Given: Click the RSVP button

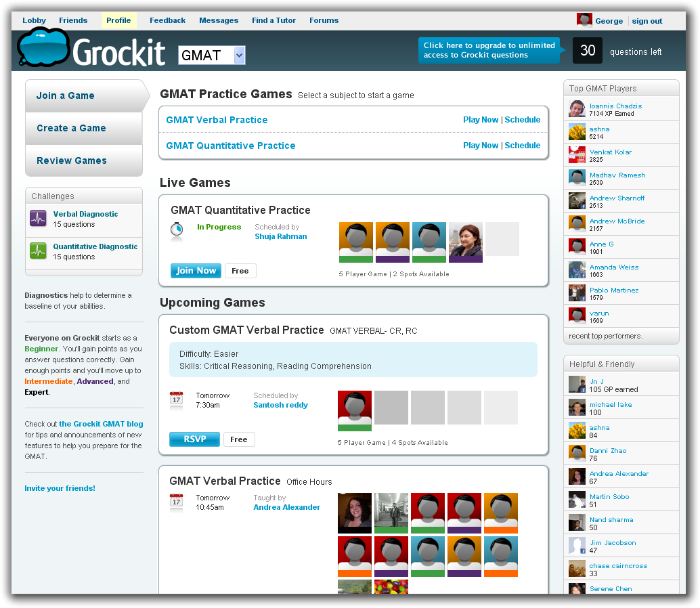Looking at the screenshot, I should pyautogui.click(x=195, y=439).
